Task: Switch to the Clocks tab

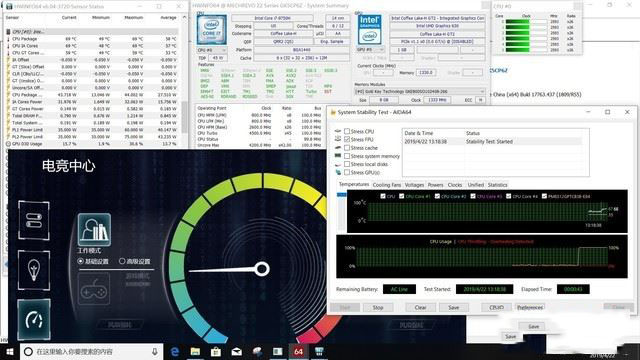Action: point(455,185)
